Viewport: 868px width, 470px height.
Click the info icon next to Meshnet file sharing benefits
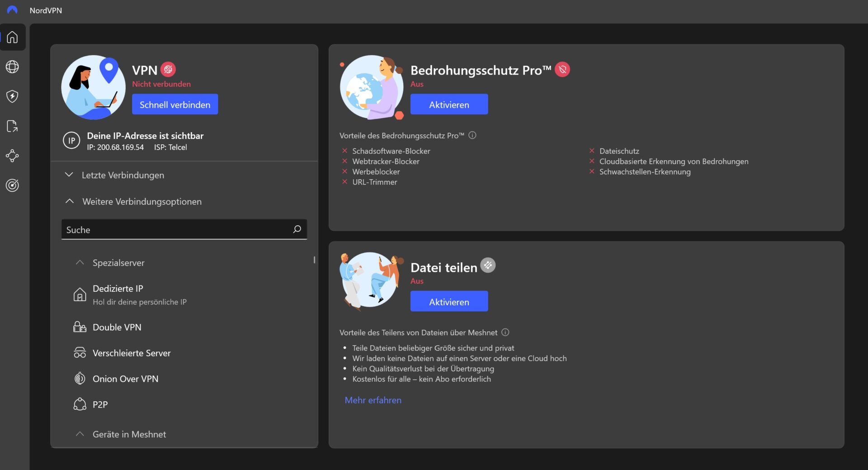505,332
